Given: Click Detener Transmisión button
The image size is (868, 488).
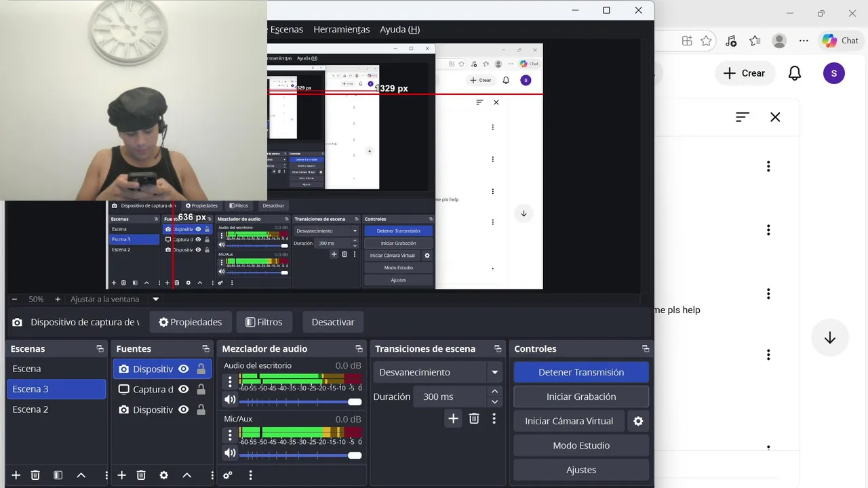Looking at the screenshot, I should (581, 372).
